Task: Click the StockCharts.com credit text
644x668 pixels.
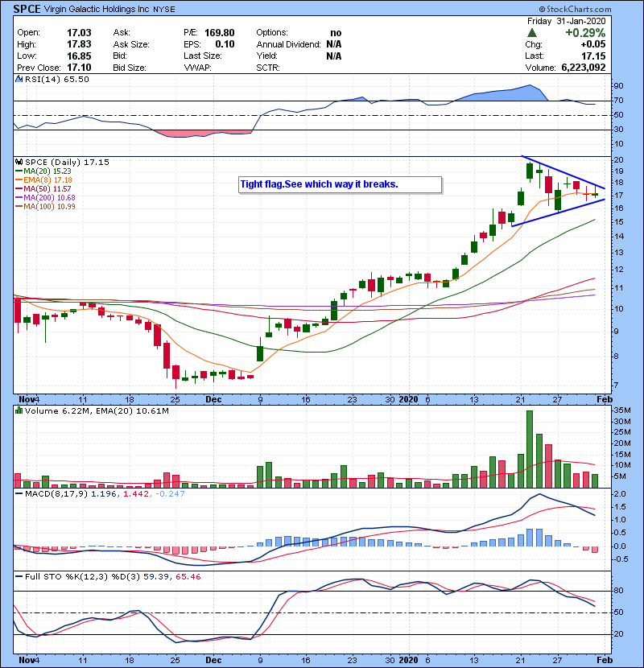Action: point(575,9)
